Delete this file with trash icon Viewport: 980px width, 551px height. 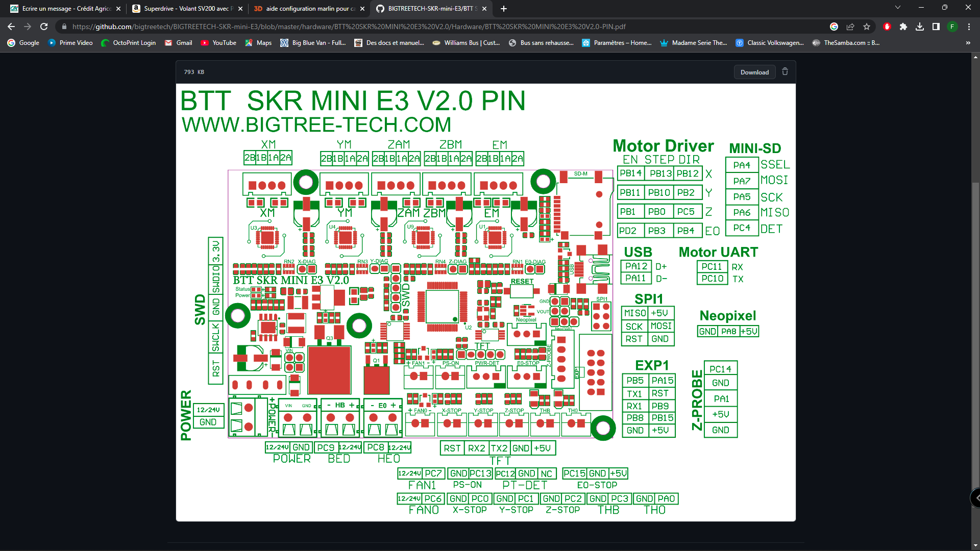785,72
